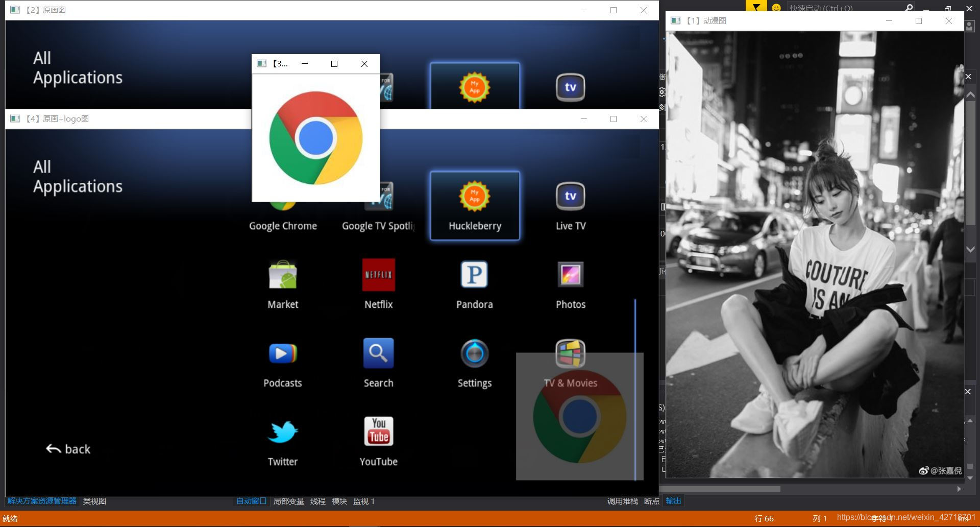
Task: Click the output panel's small down arrow
Action: pos(970,478)
